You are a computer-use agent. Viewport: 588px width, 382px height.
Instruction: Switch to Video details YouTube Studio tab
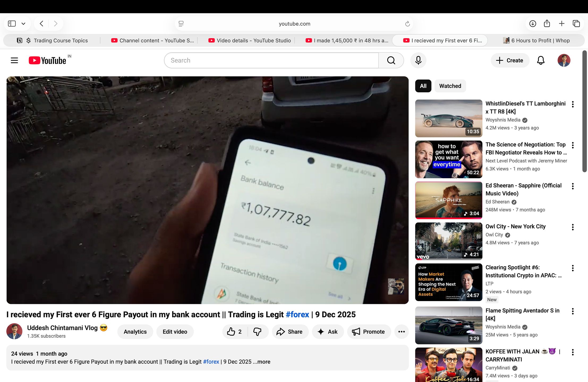click(x=250, y=41)
